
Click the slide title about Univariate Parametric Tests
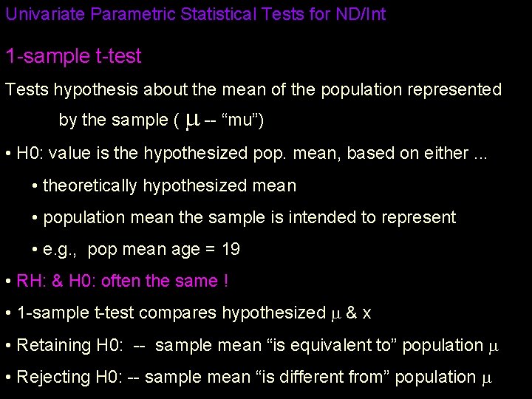click(196, 14)
